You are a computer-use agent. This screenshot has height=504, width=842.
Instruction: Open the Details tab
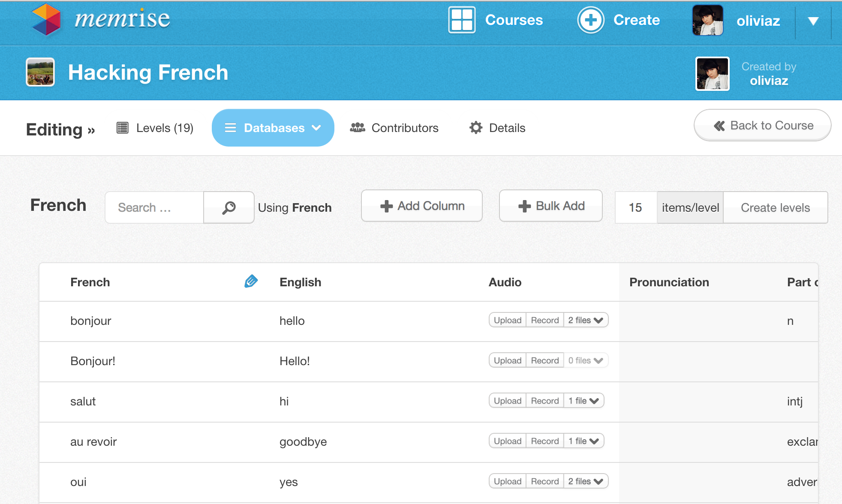[497, 128]
